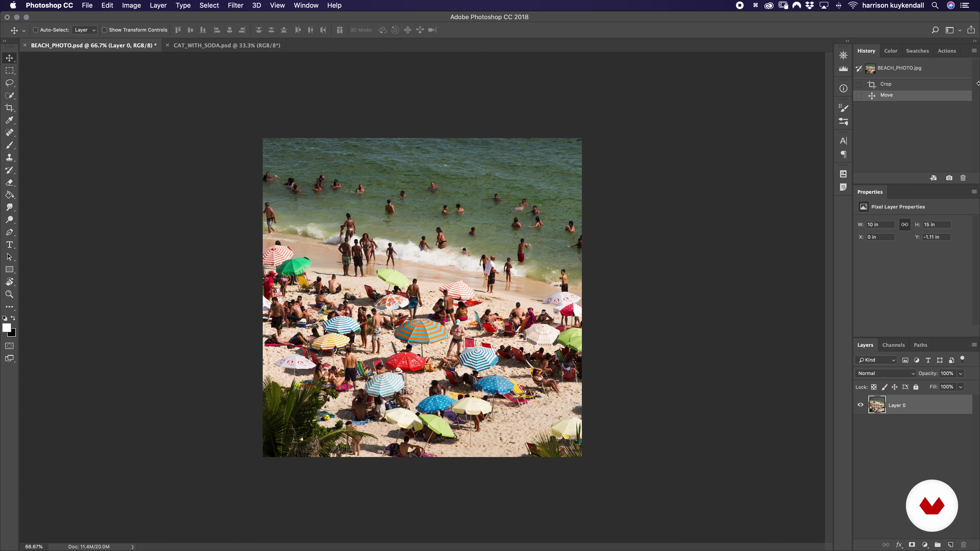Switch to the Paths tab
Viewport: 980px width, 551px height.
[920, 344]
